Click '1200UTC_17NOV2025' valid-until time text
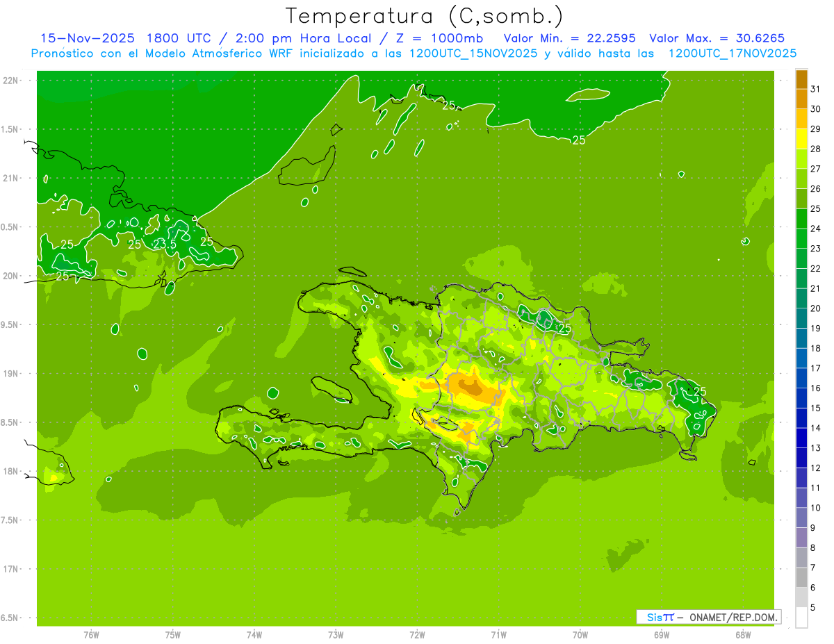834x644 pixels. pyautogui.click(x=732, y=53)
